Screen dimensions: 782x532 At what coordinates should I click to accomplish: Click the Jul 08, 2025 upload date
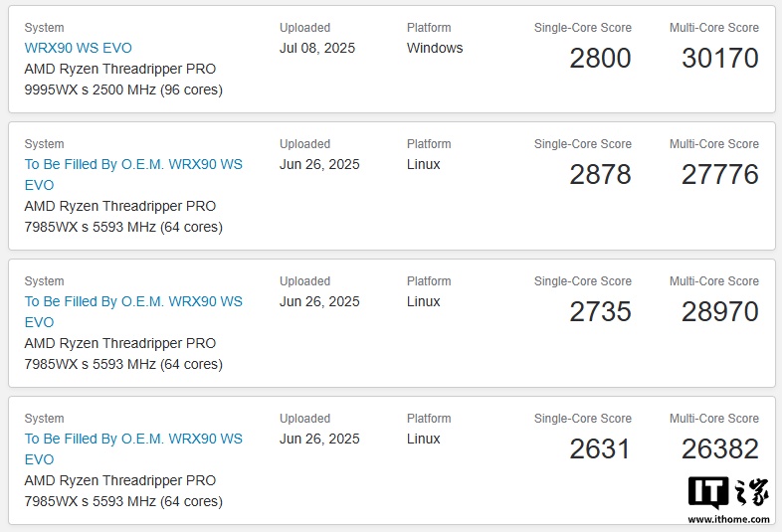[x=317, y=48]
